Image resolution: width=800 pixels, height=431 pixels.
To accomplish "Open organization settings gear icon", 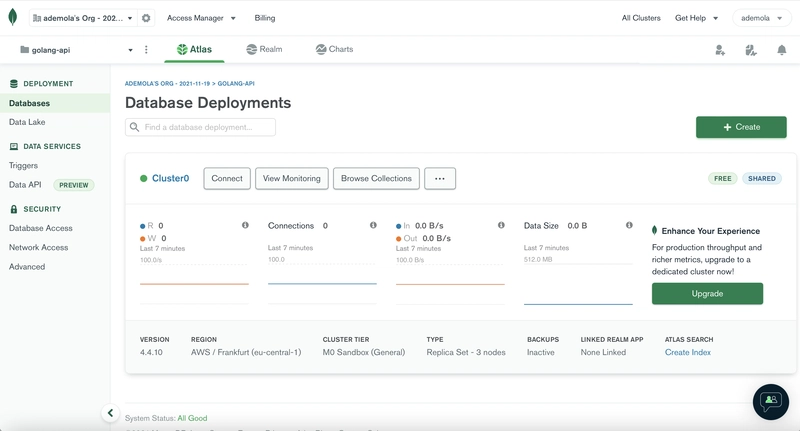I will pos(146,18).
